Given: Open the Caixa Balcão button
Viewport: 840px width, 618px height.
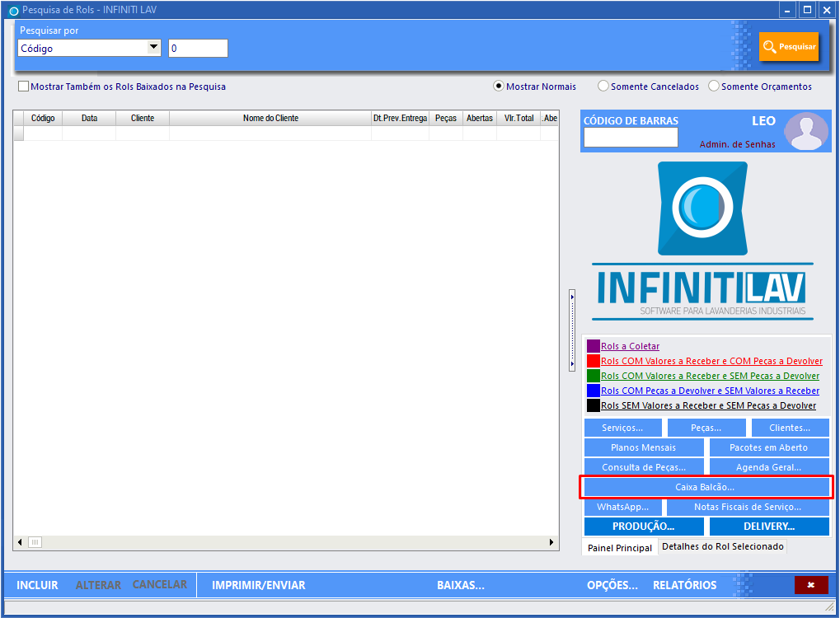Looking at the screenshot, I should click(x=706, y=487).
